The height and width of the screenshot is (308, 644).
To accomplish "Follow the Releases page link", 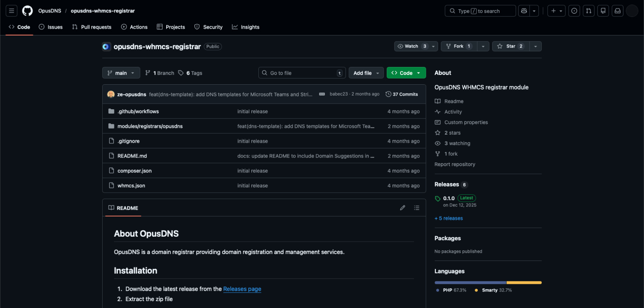I will tap(242, 289).
